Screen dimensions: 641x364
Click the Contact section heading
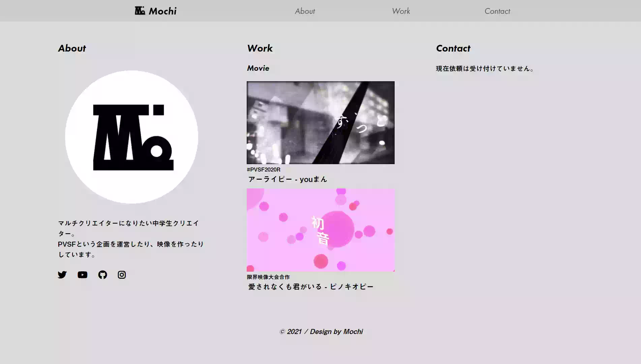tap(453, 49)
